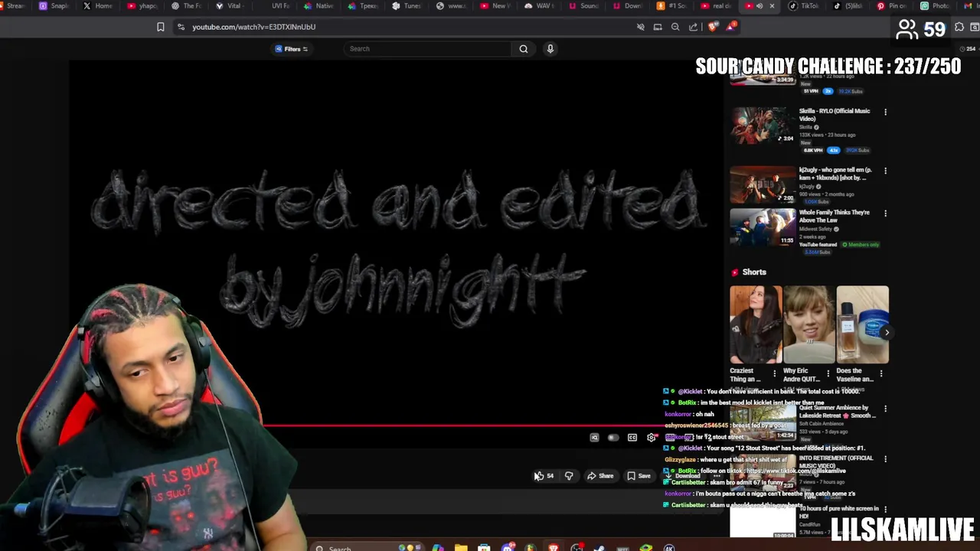
Task: Open options menu for Skrilla - RYLO video
Action: click(885, 112)
